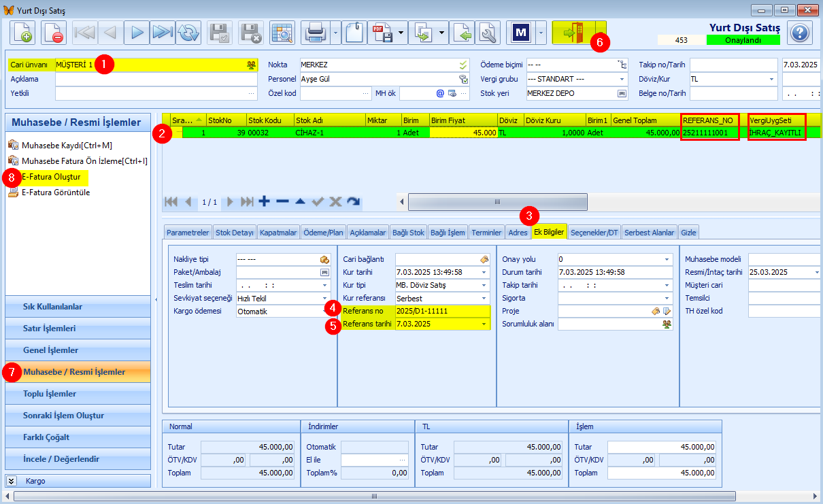Open customer lookup icon in Cari ünvanı field

252,65
